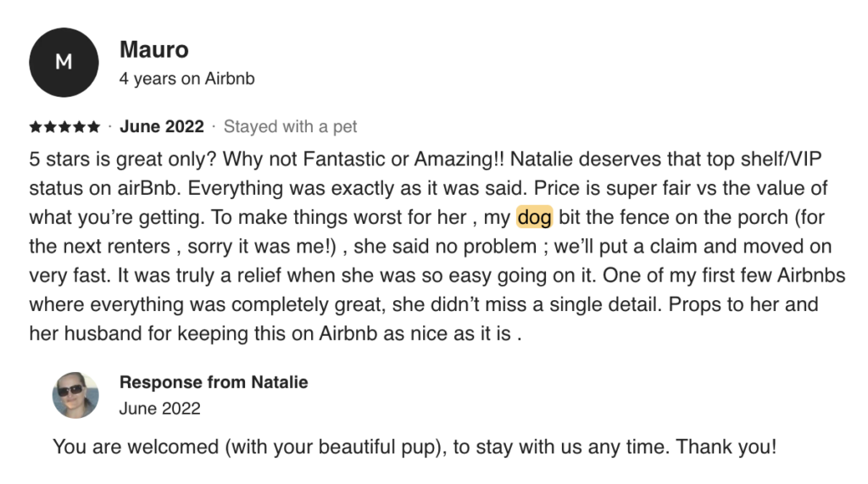
Task: Select the "Stayed with a pet" label
Action: tap(290, 127)
